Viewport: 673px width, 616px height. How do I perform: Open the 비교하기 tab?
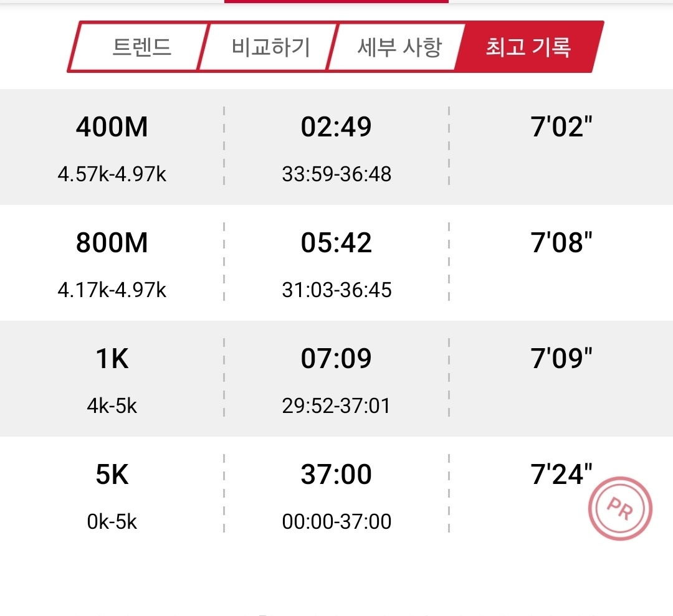[x=270, y=47]
